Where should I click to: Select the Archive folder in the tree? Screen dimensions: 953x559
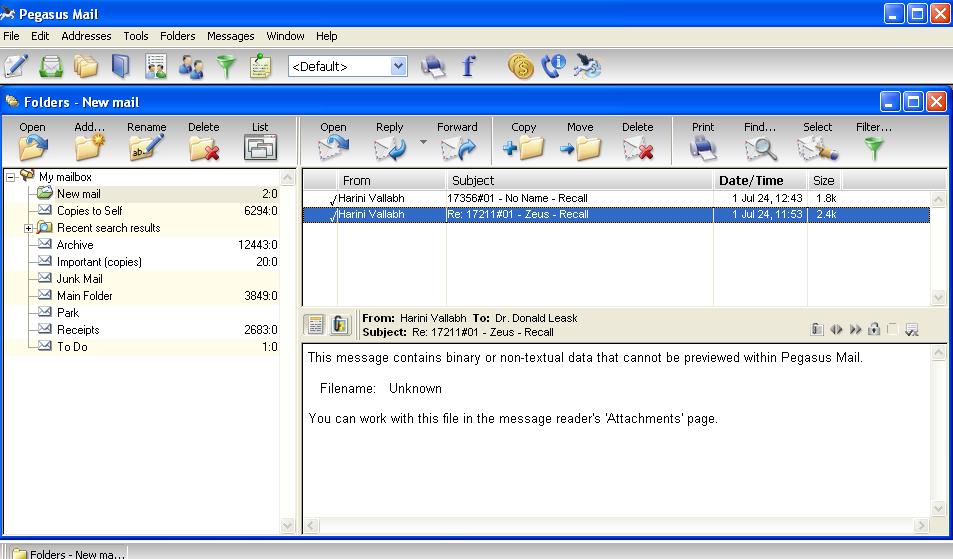[75, 245]
